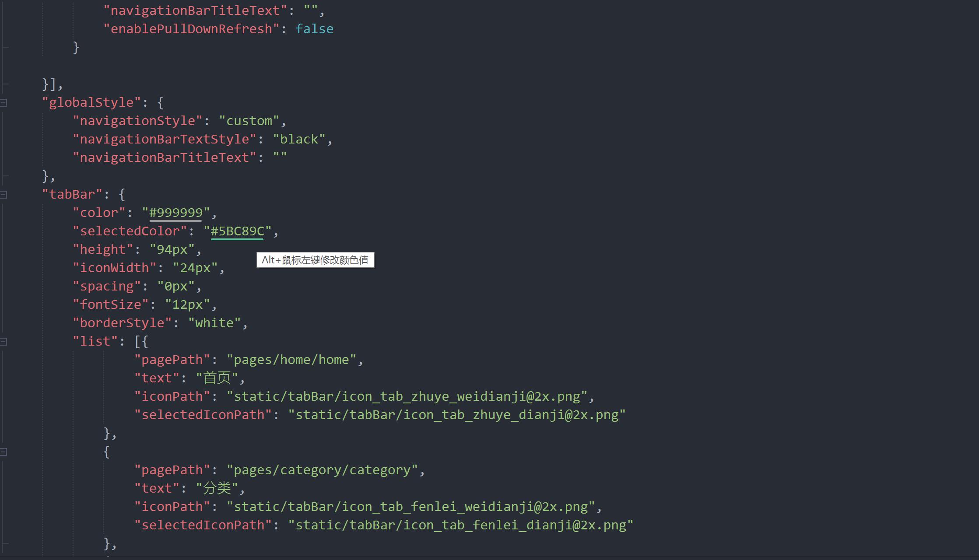Click the "custom" navigationStyle value
979x560 pixels.
pyautogui.click(x=249, y=121)
